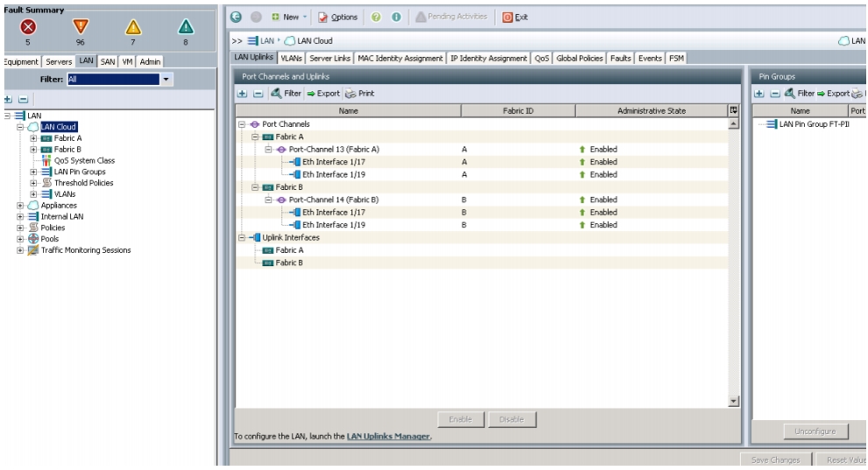This screenshot has width=868, height=470.
Task: Click the minor faults yellow triangle icon
Action: tap(133, 26)
